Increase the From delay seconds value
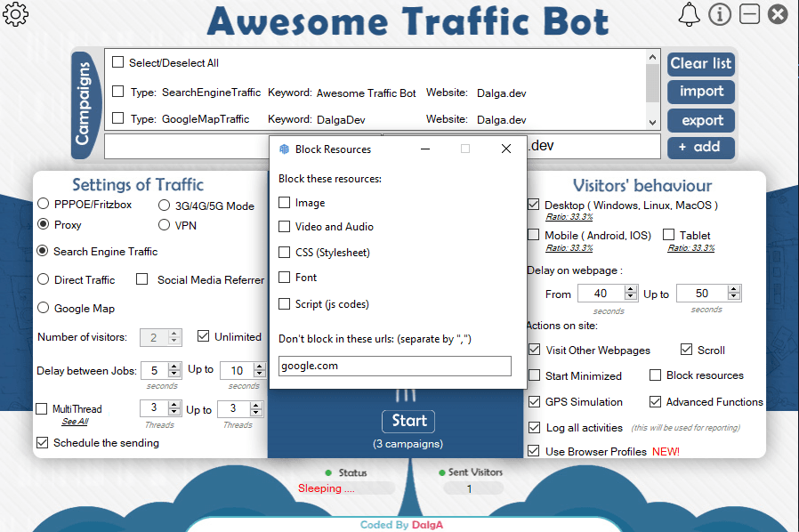The width and height of the screenshot is (799, 532). tap(631, 289)
